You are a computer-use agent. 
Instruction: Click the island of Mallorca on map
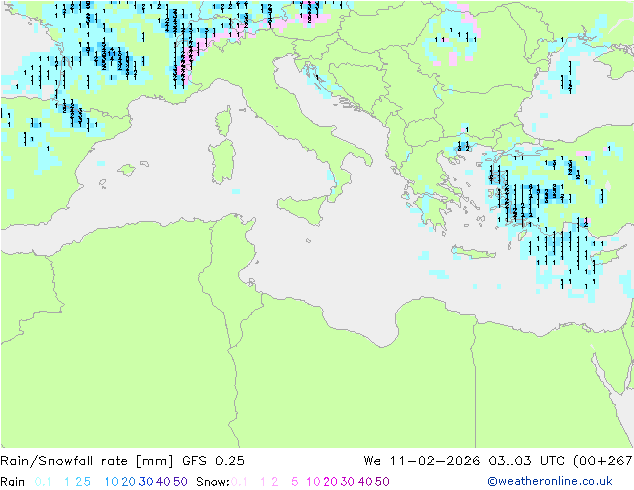[x=127, y=170]
